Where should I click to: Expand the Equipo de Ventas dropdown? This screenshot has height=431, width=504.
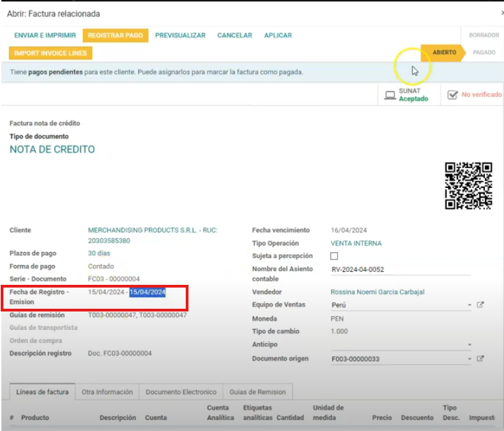click(x=470, y=305)
